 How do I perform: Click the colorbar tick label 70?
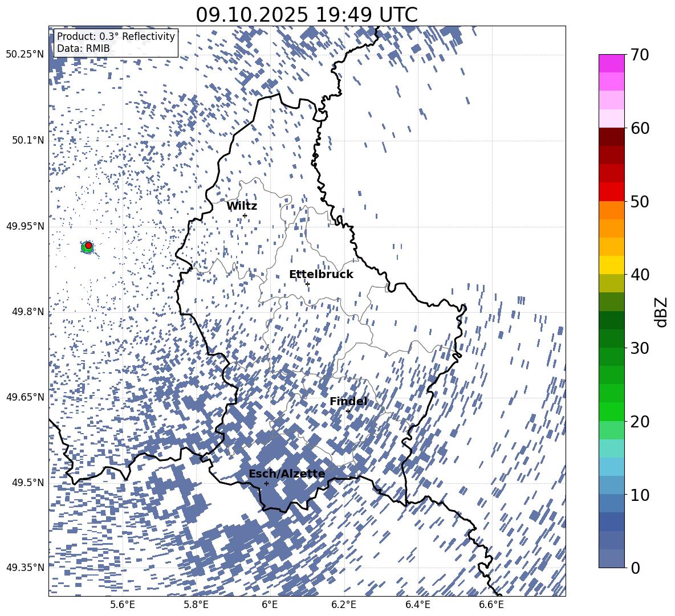(640, 55)
